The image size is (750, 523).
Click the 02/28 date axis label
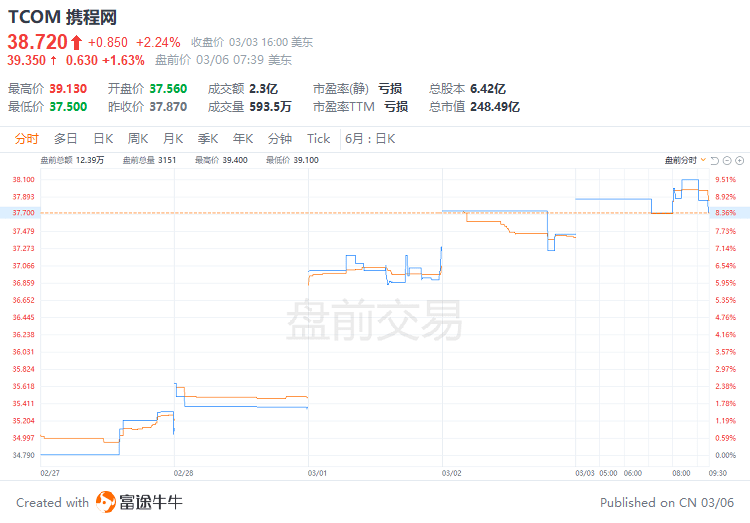[x=184, y=473]
